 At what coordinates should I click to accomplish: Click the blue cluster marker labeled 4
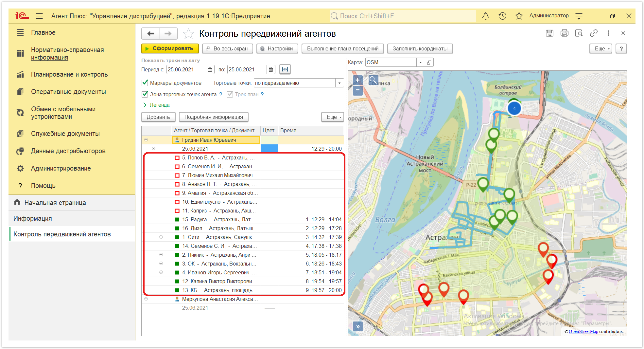pos(514,108)
